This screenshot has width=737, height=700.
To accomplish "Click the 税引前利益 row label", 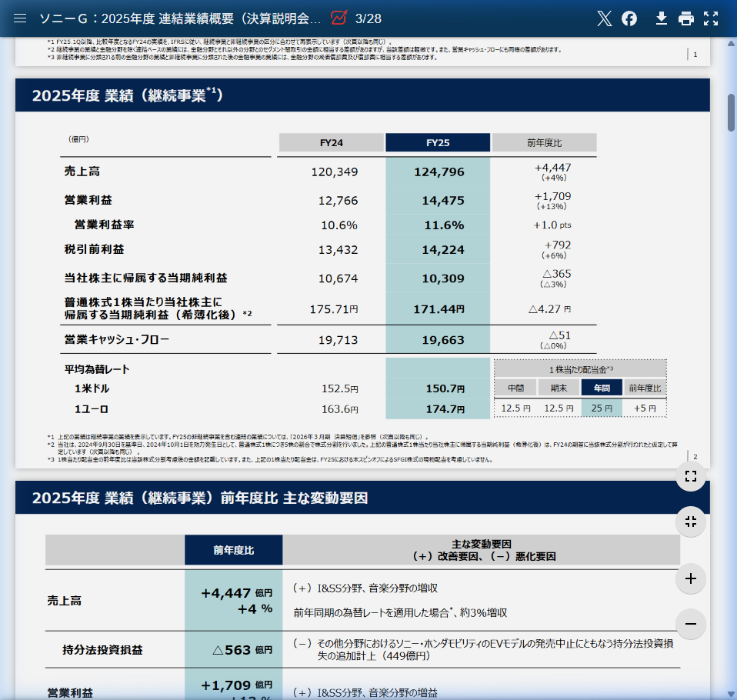I will [x=95, y=249].
